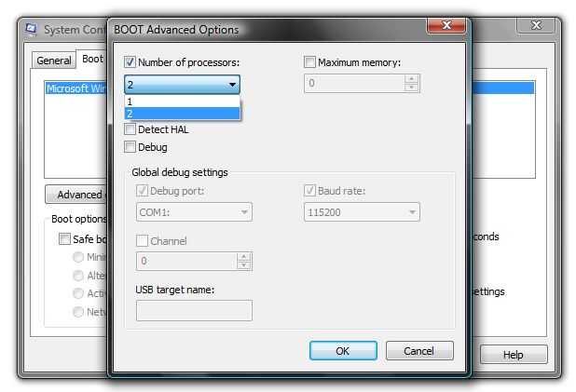Image resolution: width=576 pixels, height=392 pixels.
Task: Click the USB target name field
Action: 194,310
